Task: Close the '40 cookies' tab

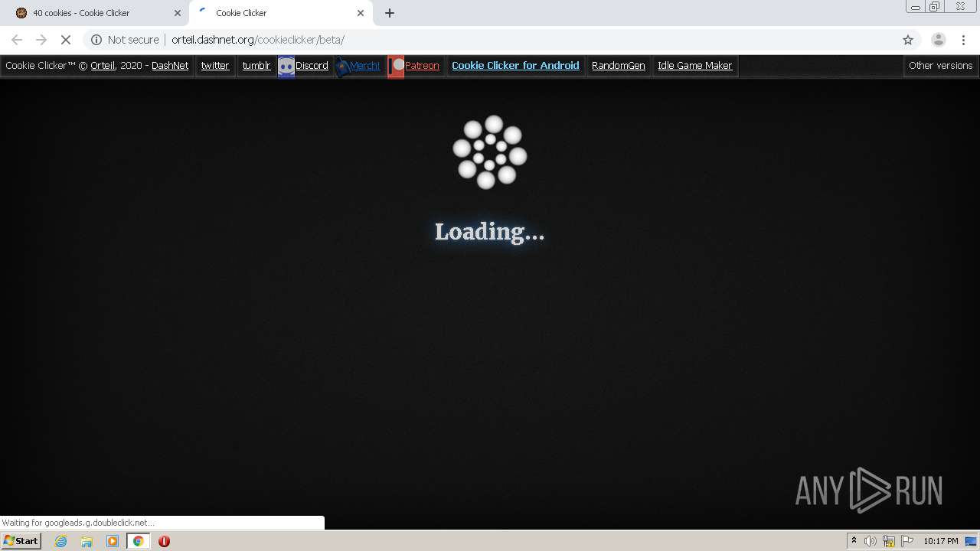Action: click(178, 13)
